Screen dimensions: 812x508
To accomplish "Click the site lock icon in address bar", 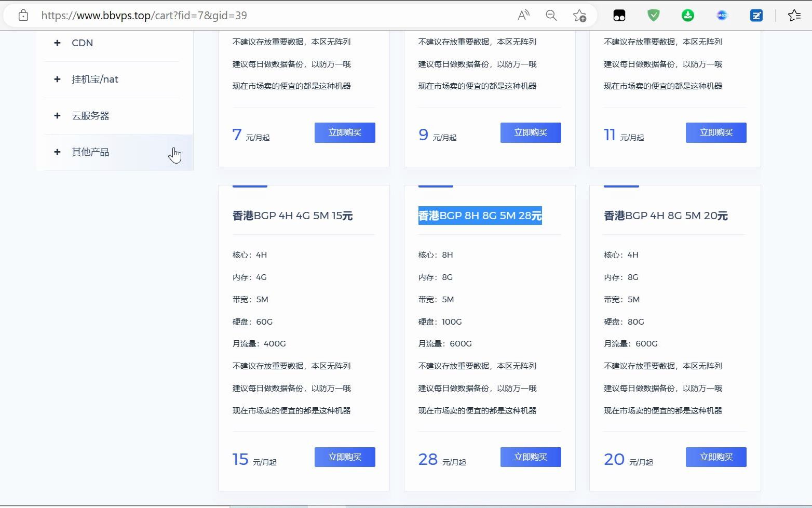I will click(x=23, y=16).
